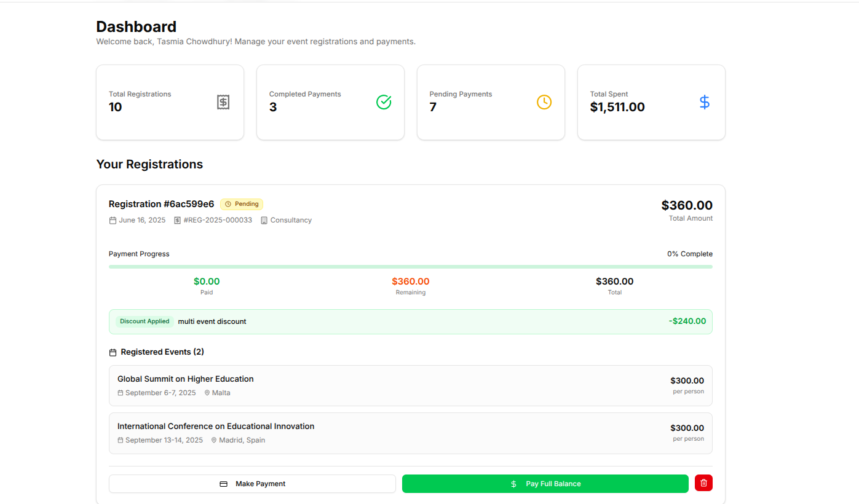The height and width of the screenshot is (504, 859).
Task: Click the dollar sign icon on Total Spent card
Action: click(704, 102)
